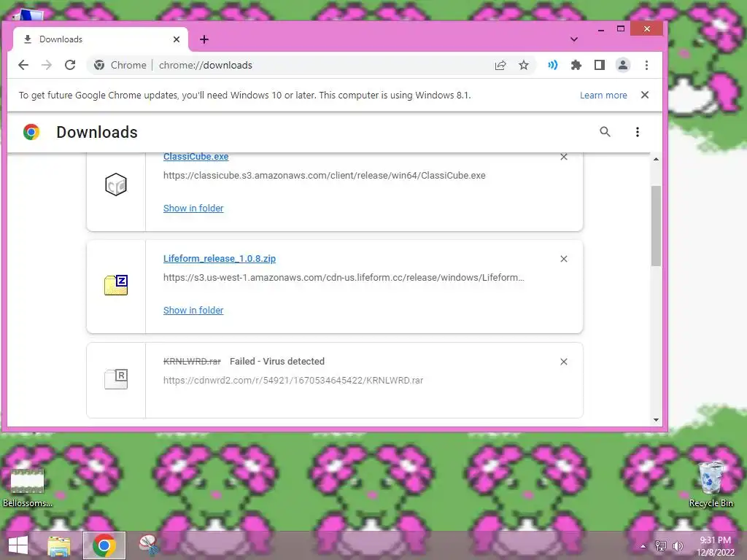
Task: Open File Explorer from the taskbar
Action: (58, 545)
